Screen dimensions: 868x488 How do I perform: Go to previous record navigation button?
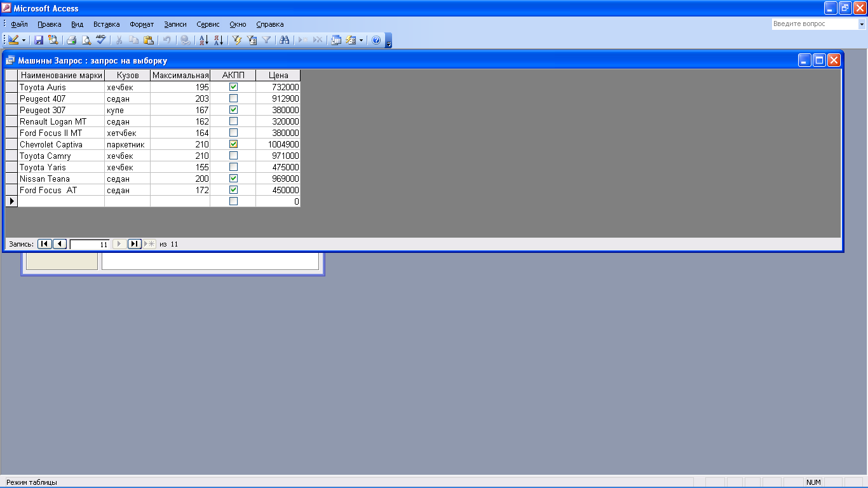[x=60, y=244]
